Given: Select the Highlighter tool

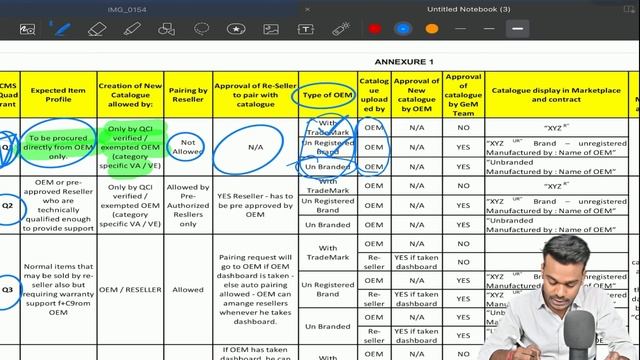Looking at the screenshot, I should [132, 29].
